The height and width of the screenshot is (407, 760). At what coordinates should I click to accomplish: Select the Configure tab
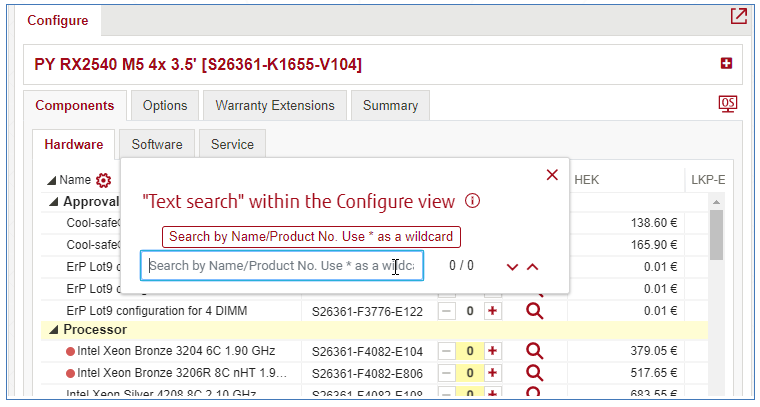[58, 20]
